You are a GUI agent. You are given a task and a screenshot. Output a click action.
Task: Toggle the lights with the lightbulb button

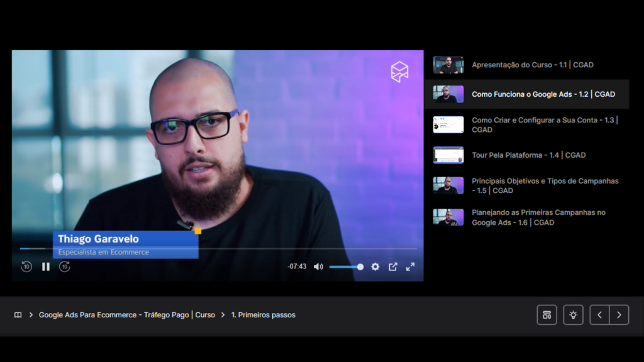[573, 314]
